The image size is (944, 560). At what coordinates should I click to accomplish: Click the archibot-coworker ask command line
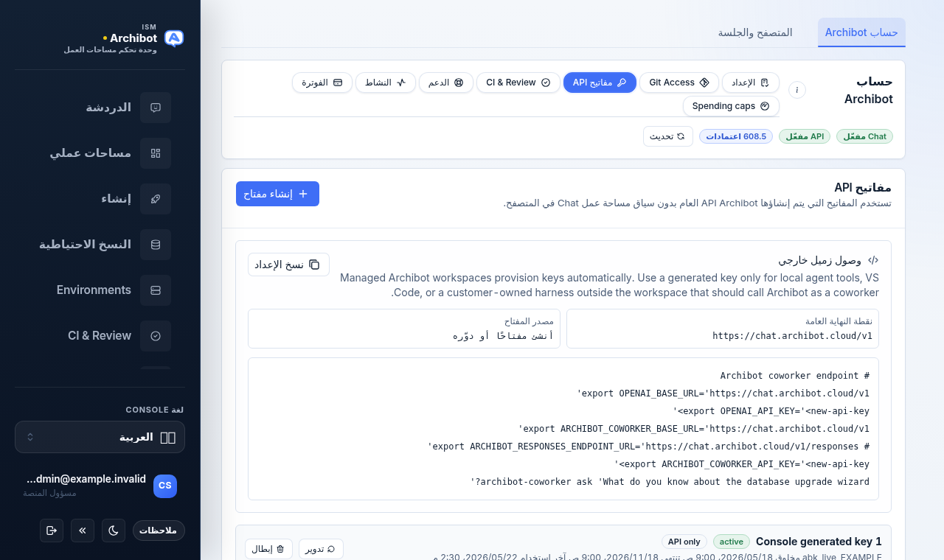coord(670,481)
